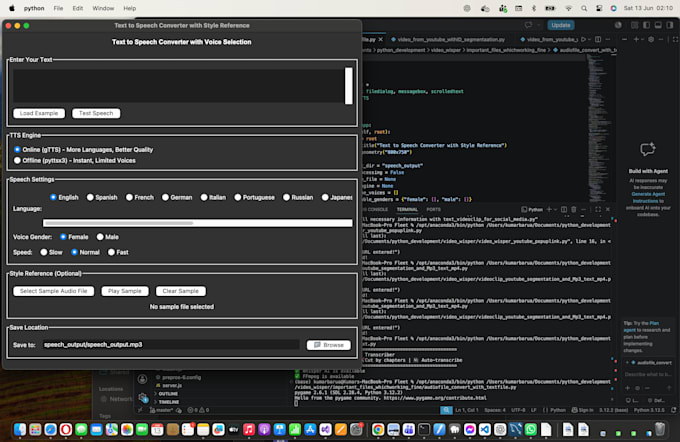
Task: Expand the OUTLINE section in VS Code
Action: click(168, 394)
